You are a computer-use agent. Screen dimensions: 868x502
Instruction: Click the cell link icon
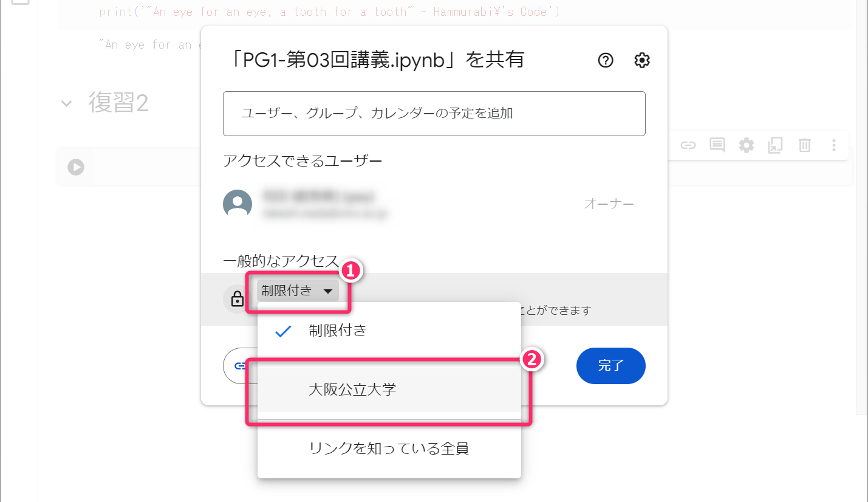pos(688,145)
